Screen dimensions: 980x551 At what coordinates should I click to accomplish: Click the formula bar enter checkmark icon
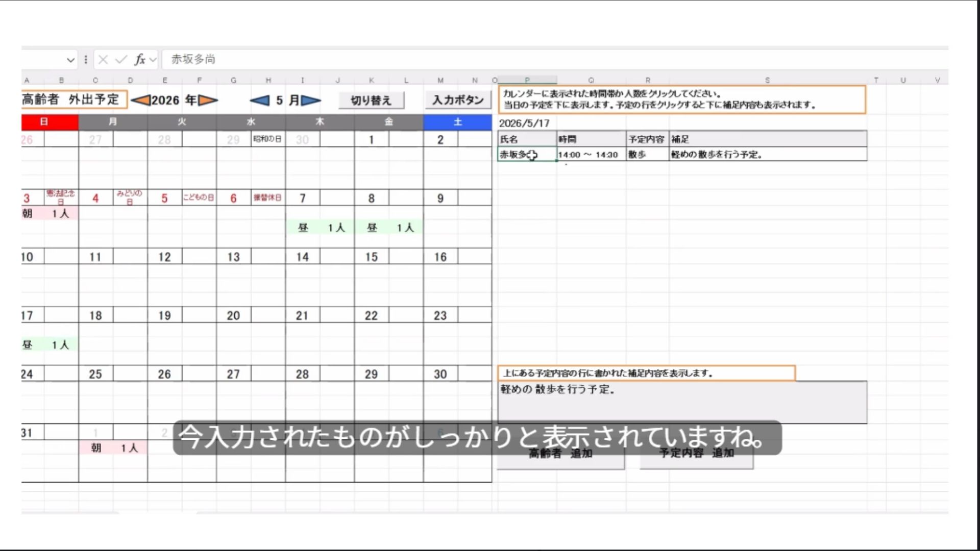coord(121,60)
